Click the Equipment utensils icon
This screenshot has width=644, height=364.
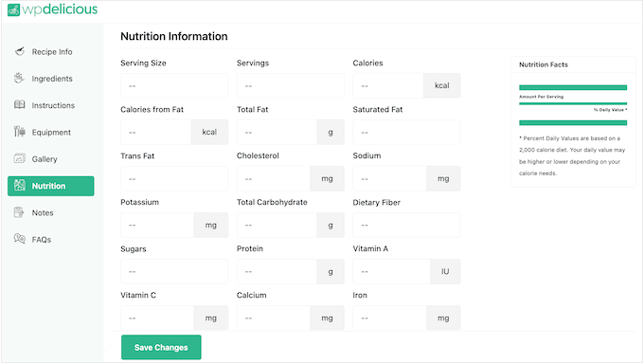19,132
